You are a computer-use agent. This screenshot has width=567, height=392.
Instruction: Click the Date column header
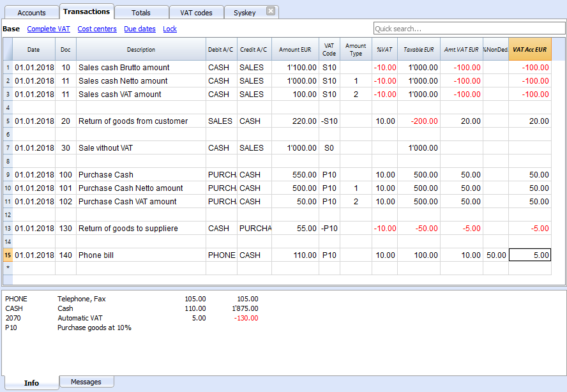coord(34,50)
